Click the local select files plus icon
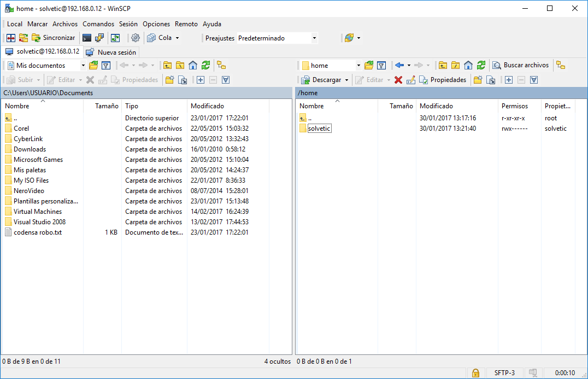The height and width of the screenshot is (379, 588). click(x=201, y=79)
